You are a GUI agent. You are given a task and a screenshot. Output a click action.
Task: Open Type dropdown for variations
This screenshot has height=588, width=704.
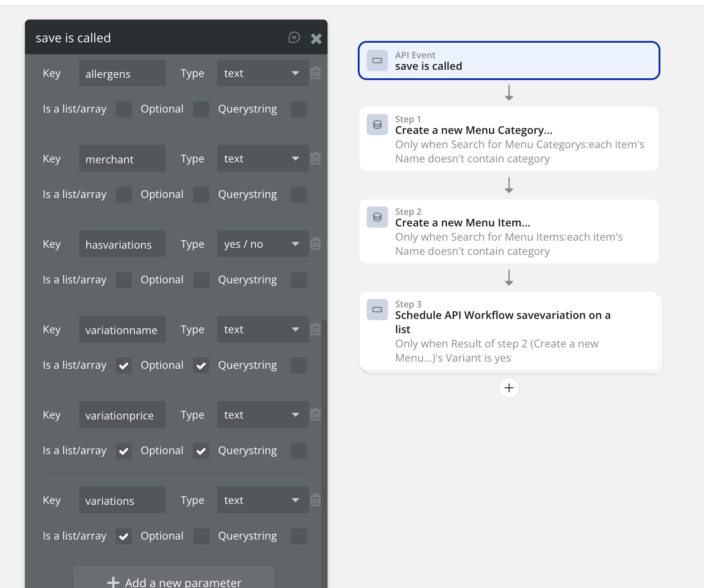[x=263, y=500]
